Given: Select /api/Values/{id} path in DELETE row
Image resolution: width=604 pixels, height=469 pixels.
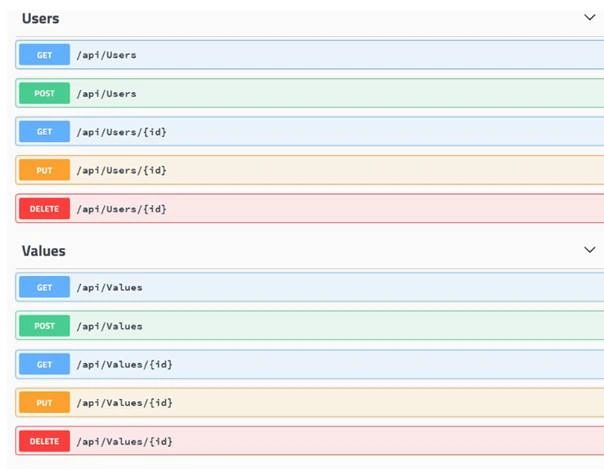Looking at the screenshot, I should (x=124, y=441).
